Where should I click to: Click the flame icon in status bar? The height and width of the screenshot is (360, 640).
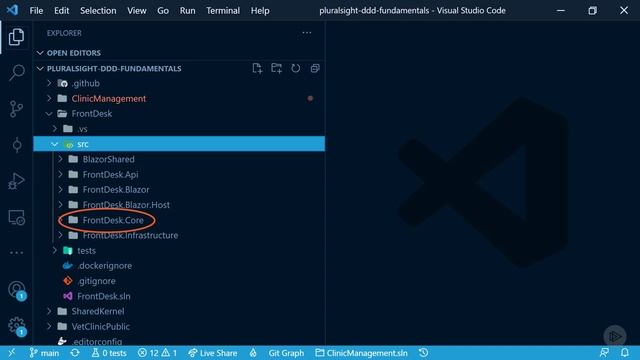253,353
